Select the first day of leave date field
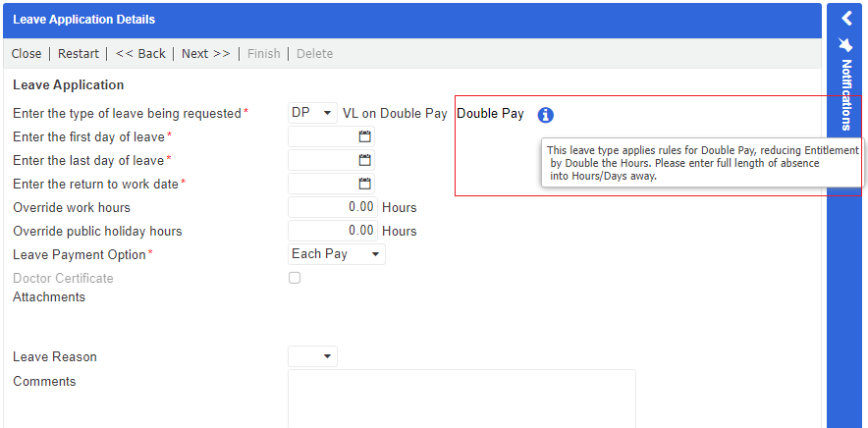 pos(322,137)
